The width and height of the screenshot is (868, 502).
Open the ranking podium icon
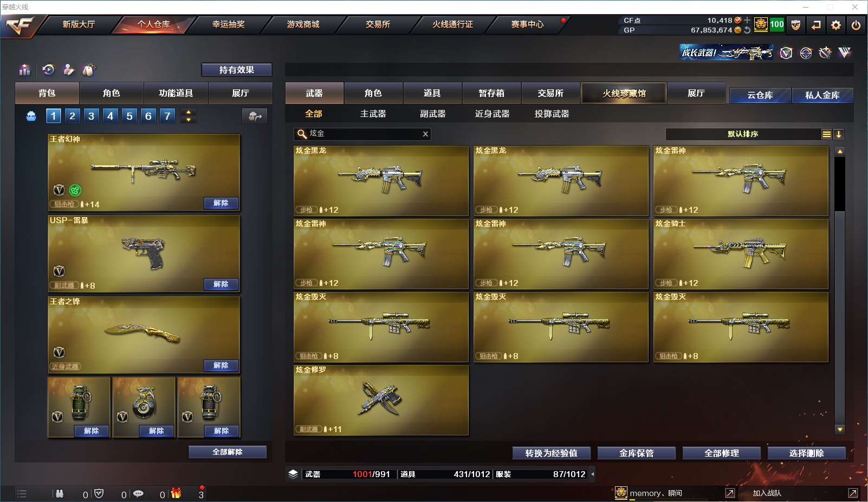pyautogui.click(x=25, y=69)
